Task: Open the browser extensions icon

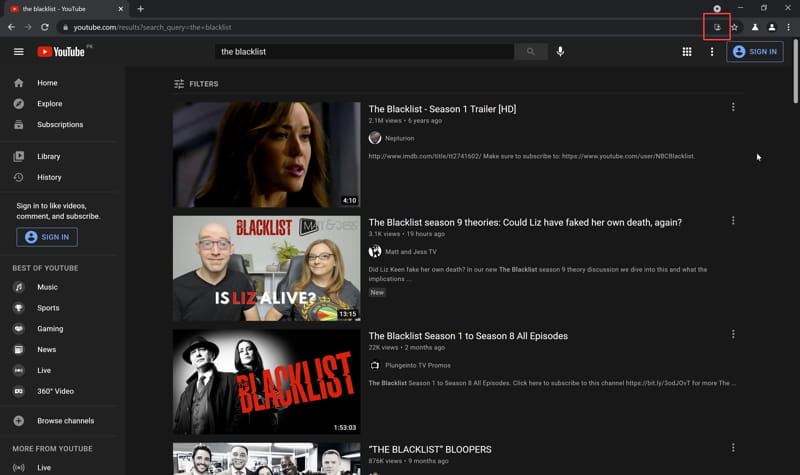Action: [755, 27]
